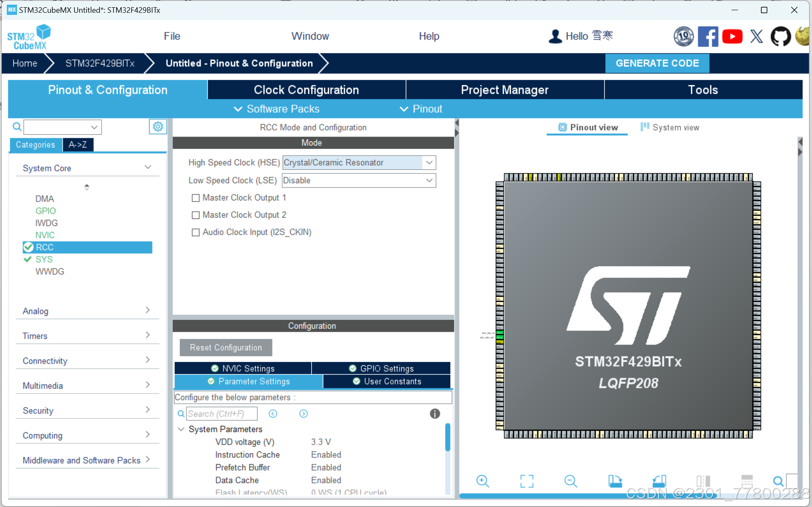Fit the chip to the view area
The width and height of the screenshot is (812, 507).
tap(527, 481)
